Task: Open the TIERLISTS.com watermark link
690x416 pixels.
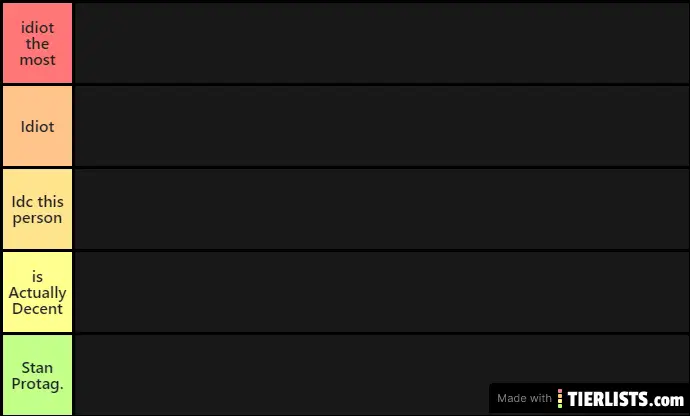Action: [625, 399]
